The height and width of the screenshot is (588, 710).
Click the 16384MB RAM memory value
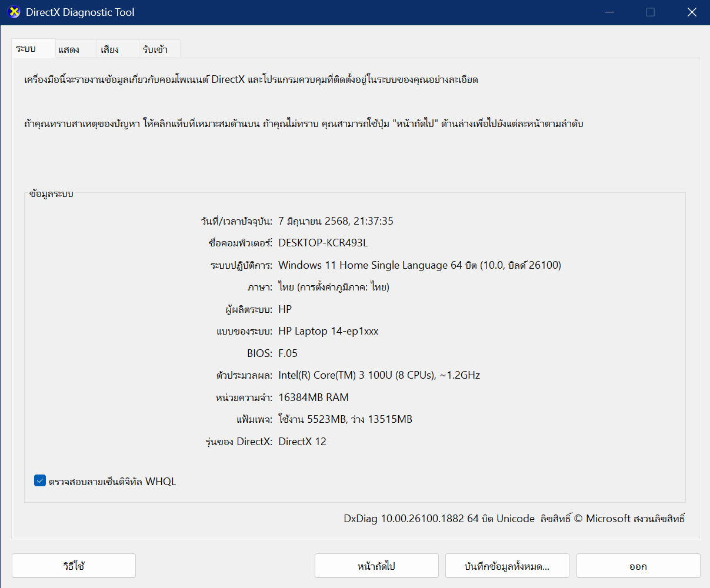click(314, 397)
